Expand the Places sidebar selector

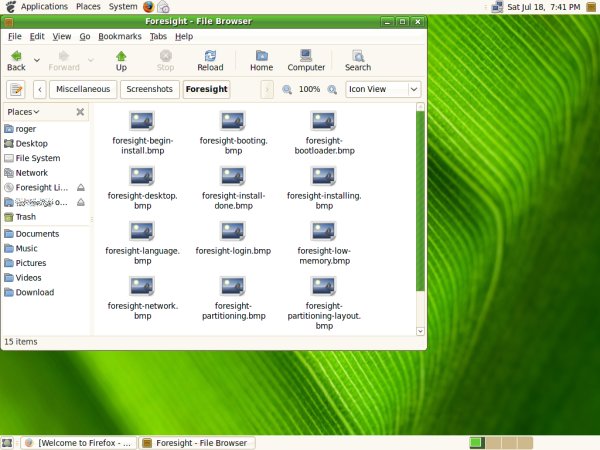(x=24, y=112)
